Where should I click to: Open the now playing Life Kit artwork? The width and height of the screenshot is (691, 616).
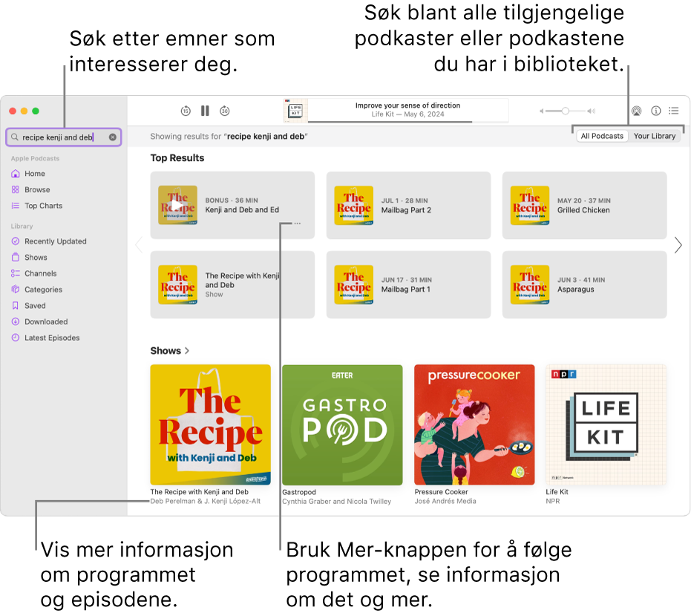point(295,110)
